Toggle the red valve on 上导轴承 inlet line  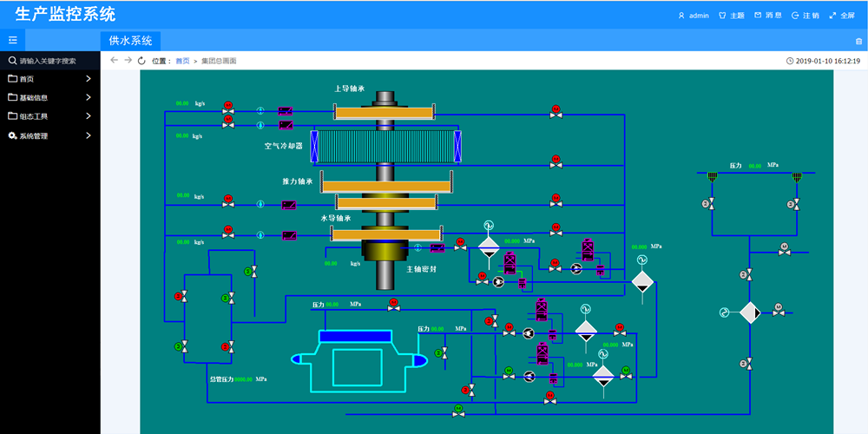(x=228, y=108)
